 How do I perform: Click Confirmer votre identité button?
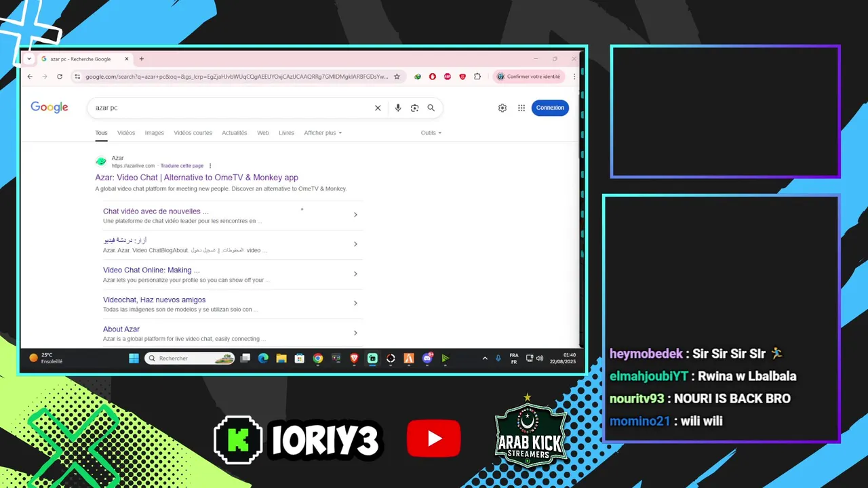529,77
